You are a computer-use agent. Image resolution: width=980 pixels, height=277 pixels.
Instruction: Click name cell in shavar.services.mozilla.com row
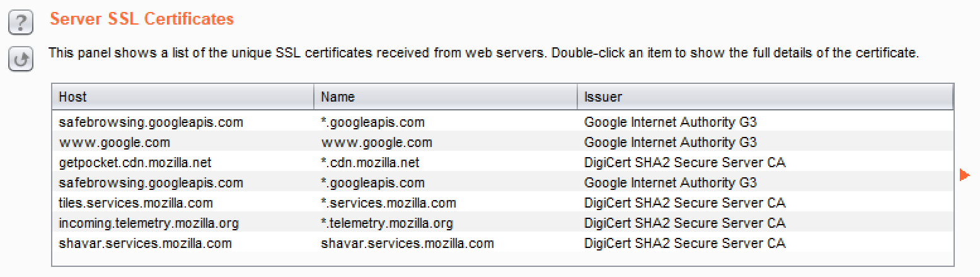[x=407, y=244]
